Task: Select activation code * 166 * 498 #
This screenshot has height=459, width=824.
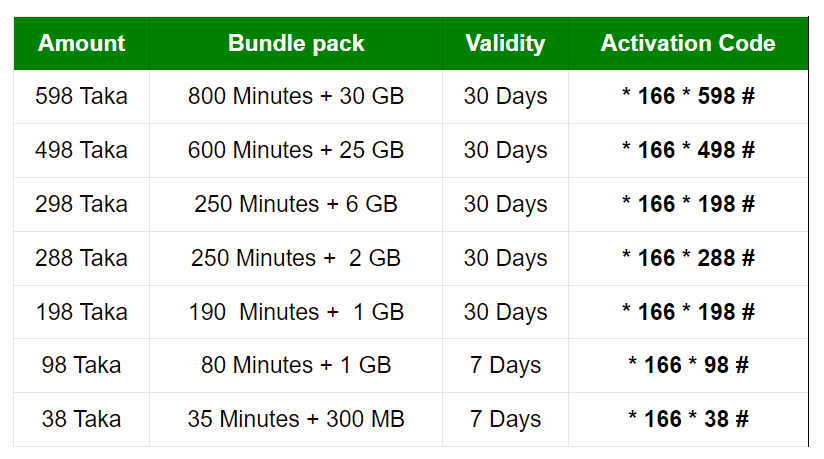Action: [x=688, y=150]
